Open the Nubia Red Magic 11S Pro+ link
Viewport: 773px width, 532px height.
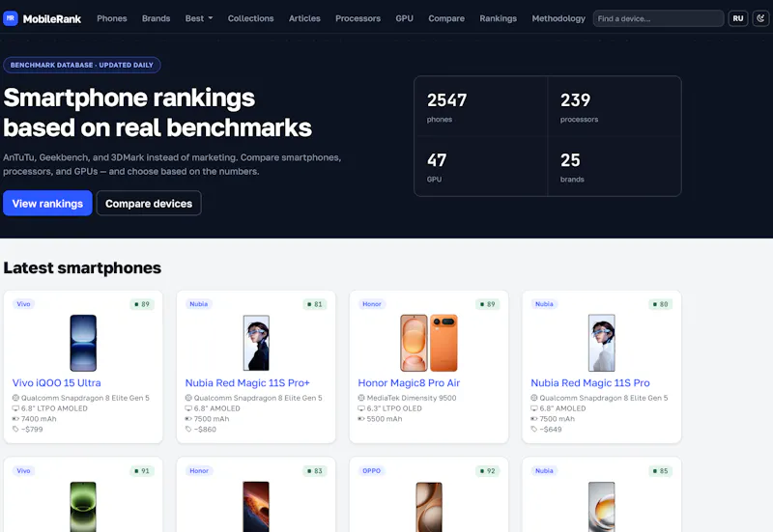247,382
